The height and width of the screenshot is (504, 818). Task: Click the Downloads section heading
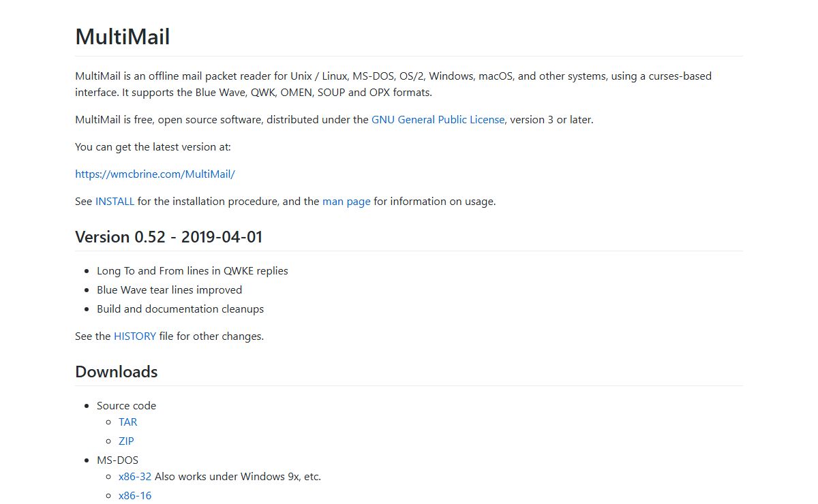116,372
